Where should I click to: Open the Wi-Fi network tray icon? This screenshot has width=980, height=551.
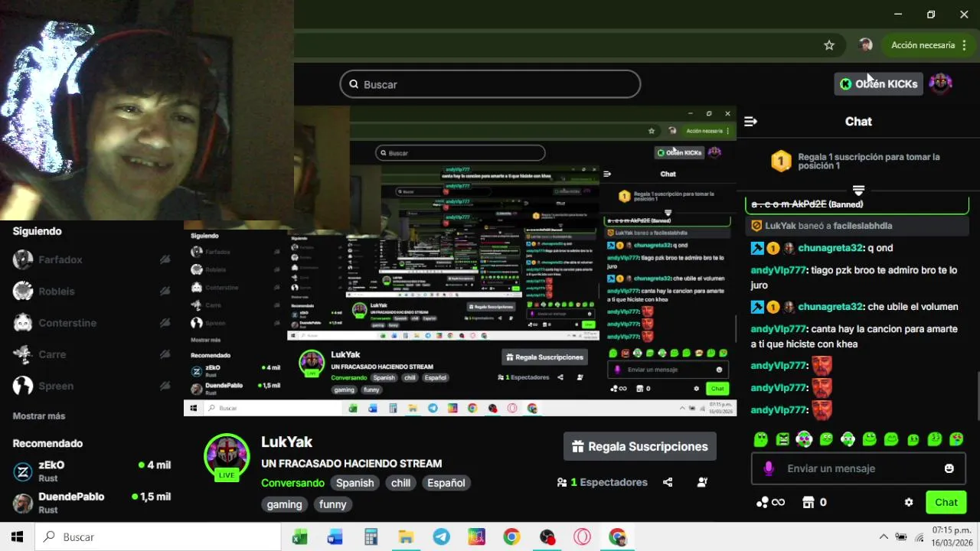pyautogui.click(x=919, y=537)
